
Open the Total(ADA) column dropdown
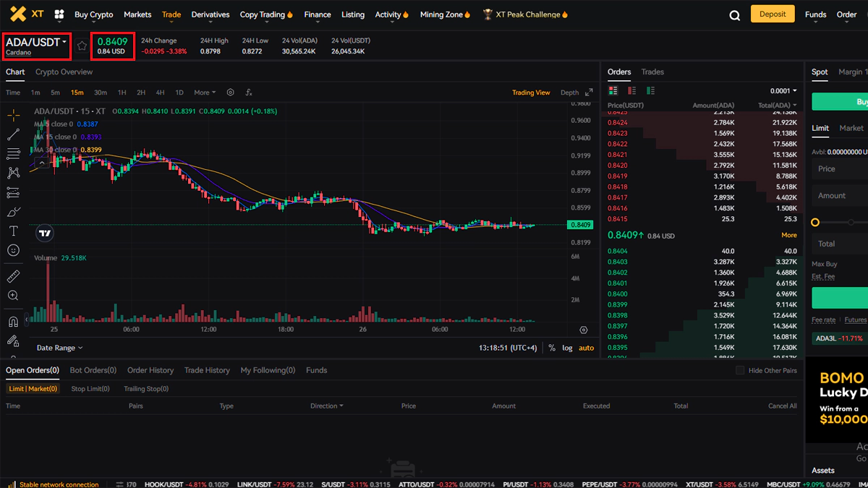[778, 106]
